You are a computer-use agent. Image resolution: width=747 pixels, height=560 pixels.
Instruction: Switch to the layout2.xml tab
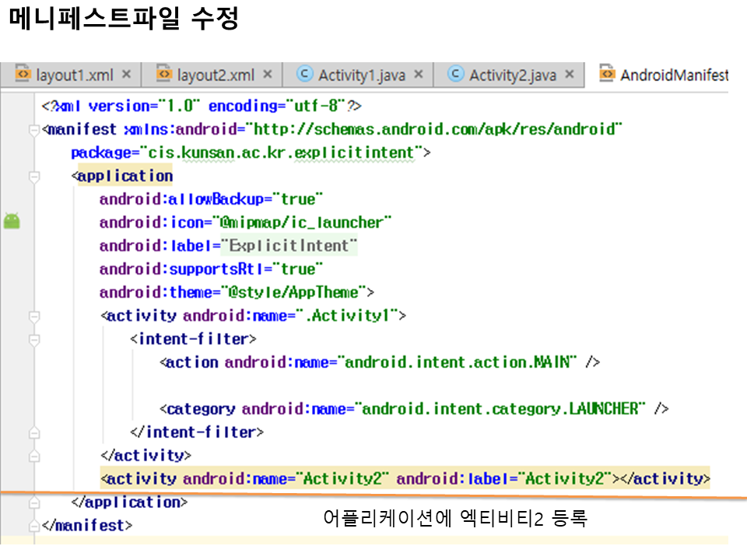tap(216, 75)
